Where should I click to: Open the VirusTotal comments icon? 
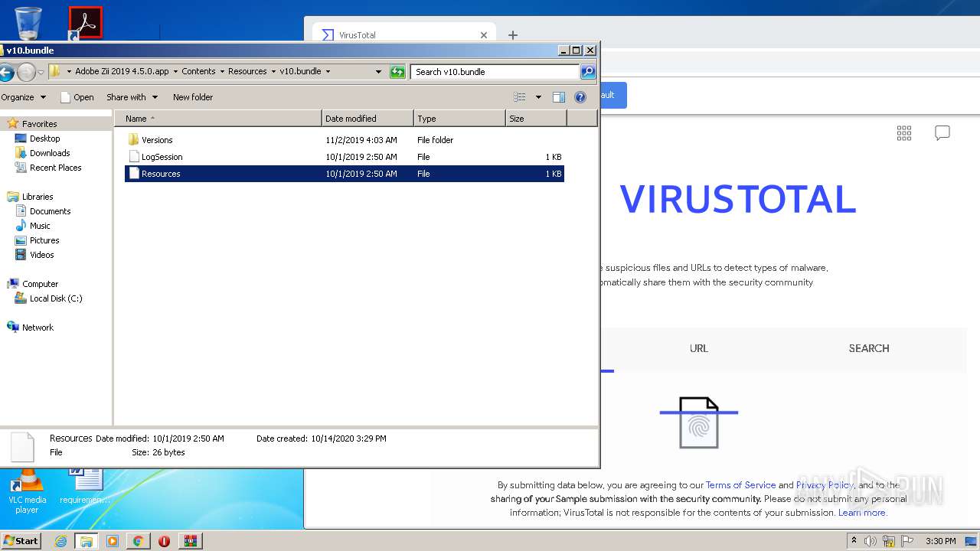[942, 133]
